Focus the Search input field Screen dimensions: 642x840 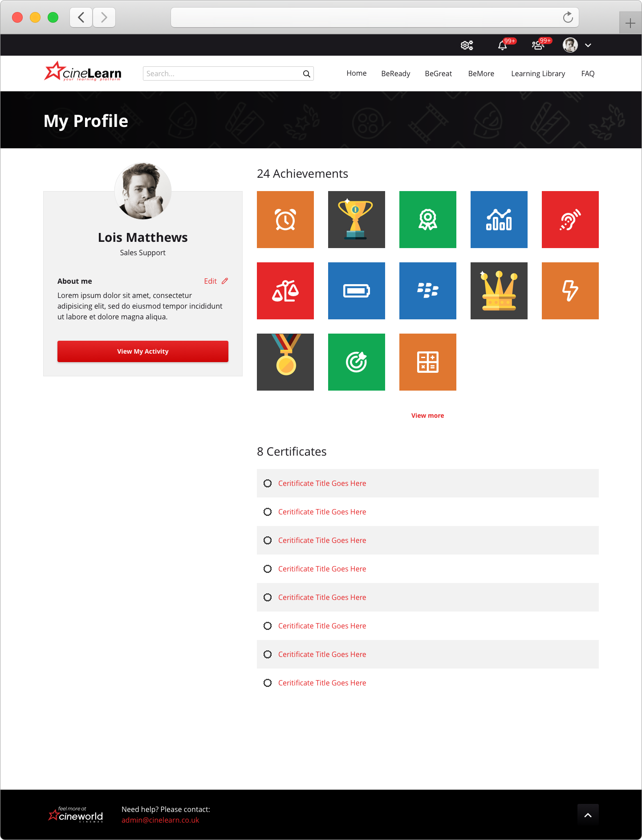[x=223, y=73]
